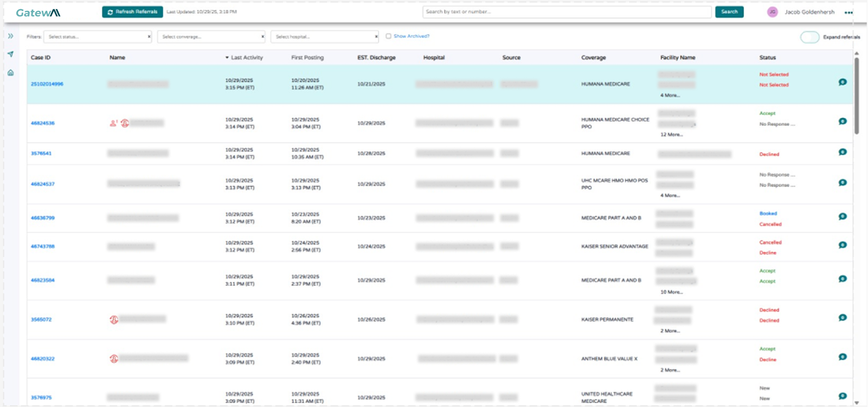Open case ID link 46823584
The height and width of the screenshot is (407, 868).
(43, 281)
